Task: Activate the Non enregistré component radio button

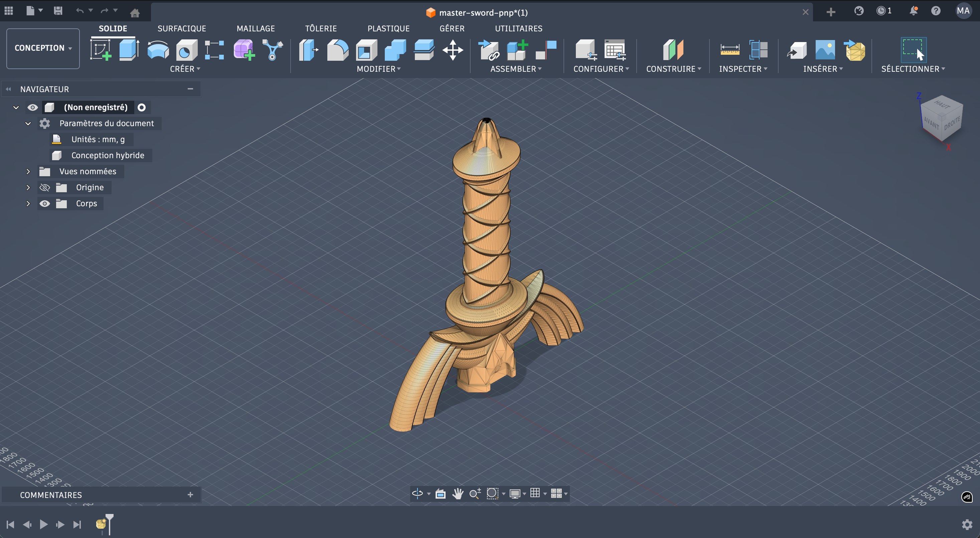Action: (x=142, y=107)
